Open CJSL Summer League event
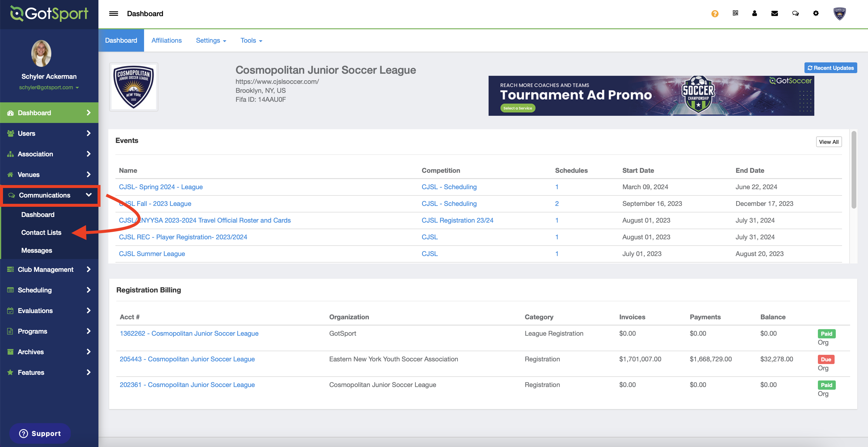The image size is (868, 447). tap(152, 254)
